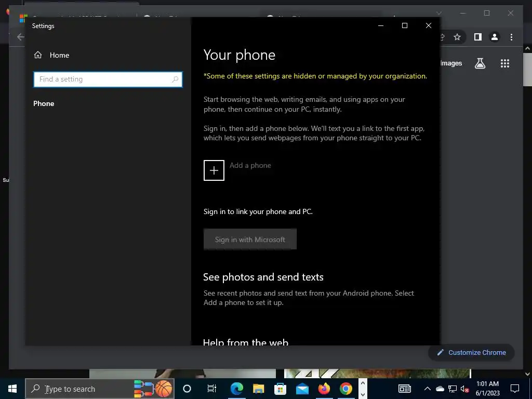Open Task View on taskbar
This screenshot has height=399, width=532.
coord(212,389)
